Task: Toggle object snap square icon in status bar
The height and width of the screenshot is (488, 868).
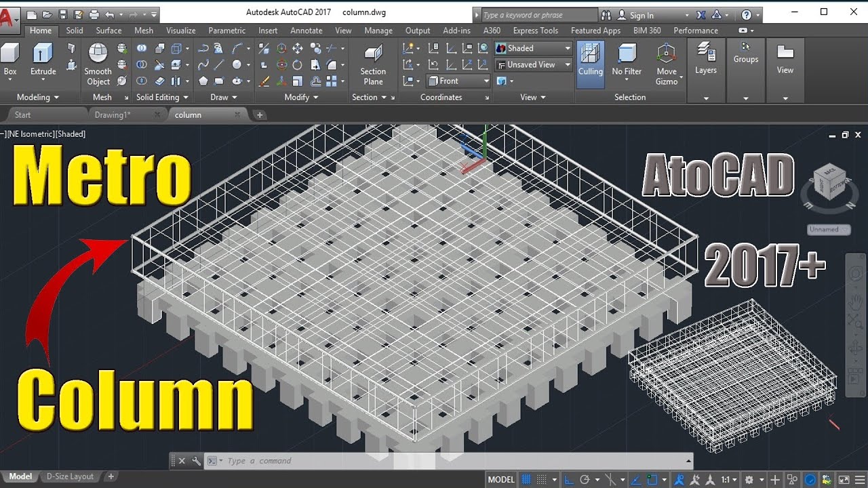Action: (x=652, y=479)
